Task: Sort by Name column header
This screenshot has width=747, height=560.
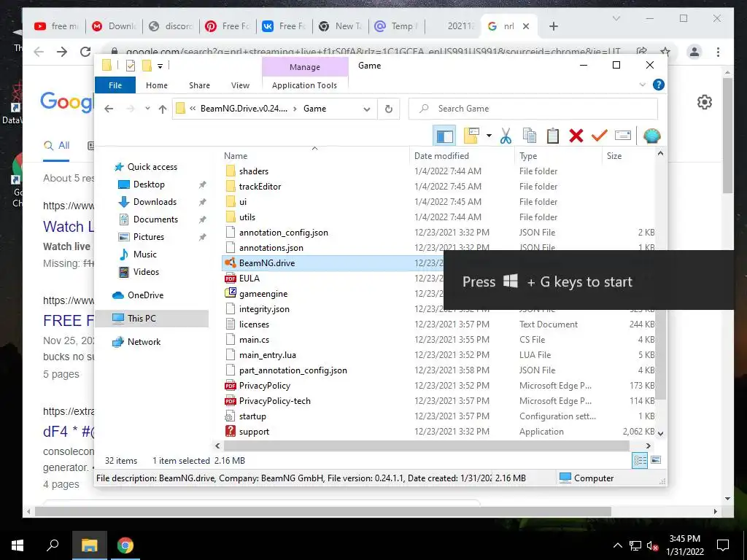Action: click(x=315, y=156)
